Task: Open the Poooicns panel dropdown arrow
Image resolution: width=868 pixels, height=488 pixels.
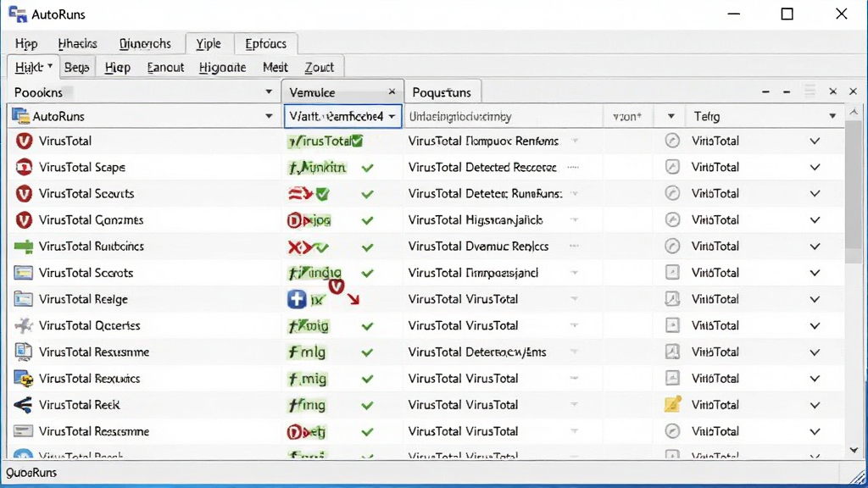Action: (269, 91)
